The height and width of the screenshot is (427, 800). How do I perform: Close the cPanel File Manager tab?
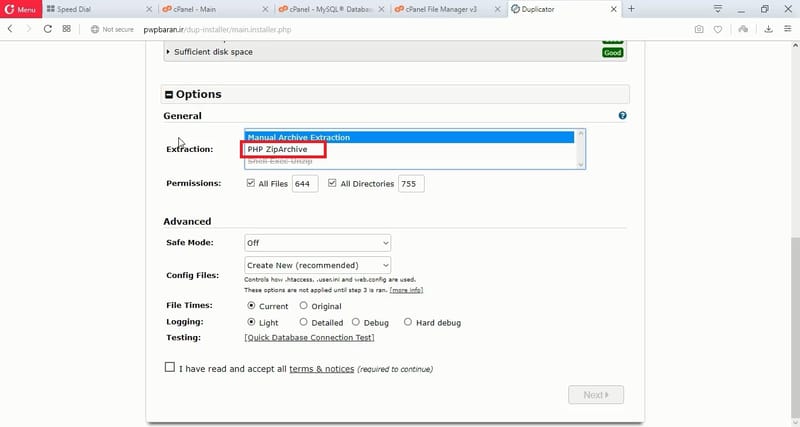pos(497,9)
